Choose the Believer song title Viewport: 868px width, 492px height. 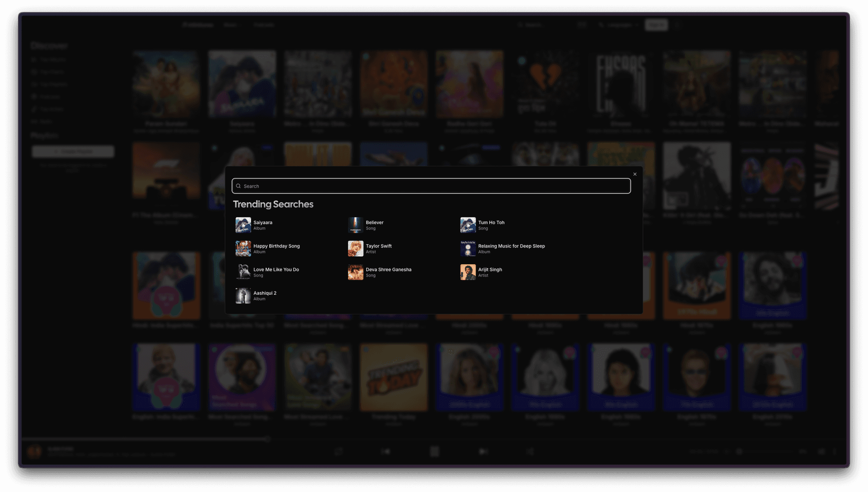pyautogui.click(x=375, y=222)
